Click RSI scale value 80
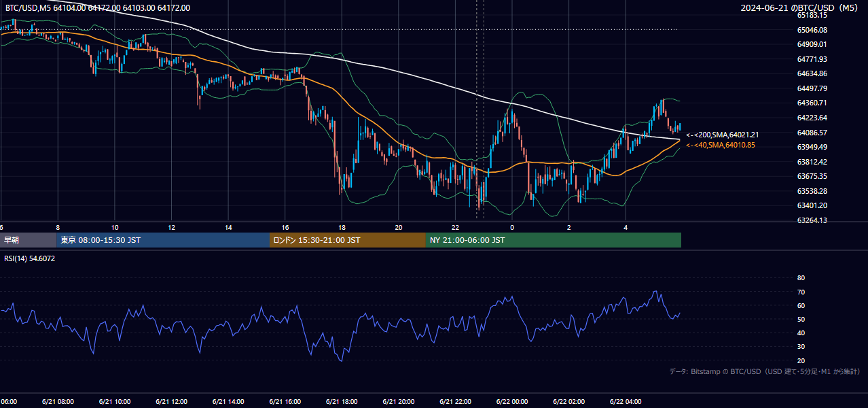Image resolution: width=868 pixels, height=408 pixels. [x=801, y=278]
